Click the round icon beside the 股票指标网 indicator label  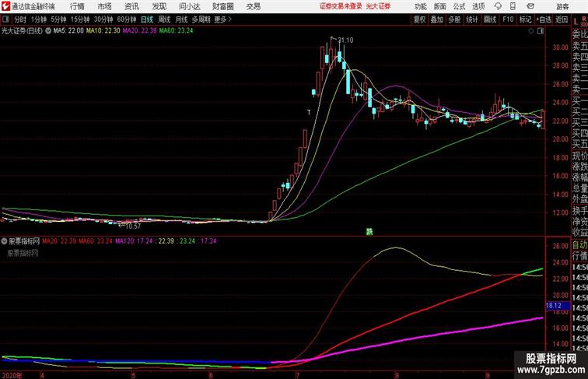pos(5,241)
